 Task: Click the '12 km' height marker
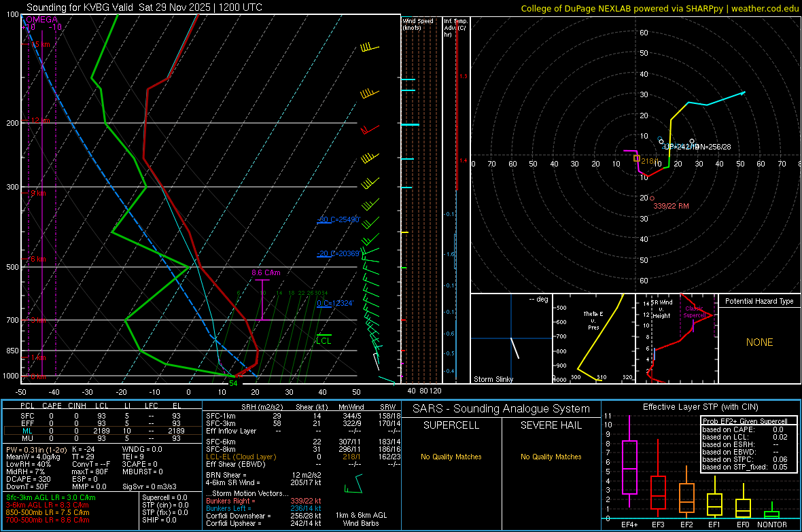point(40,120)
